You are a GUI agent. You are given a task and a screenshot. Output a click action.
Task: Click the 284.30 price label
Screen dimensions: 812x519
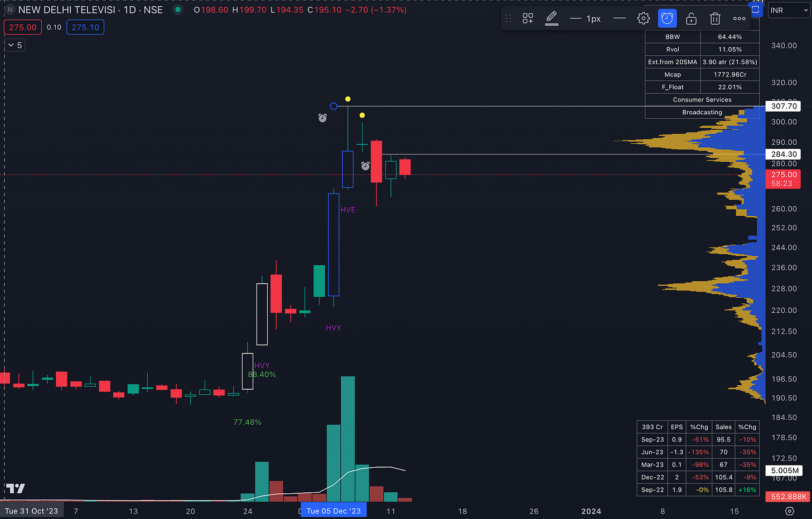tap(784, 154)
